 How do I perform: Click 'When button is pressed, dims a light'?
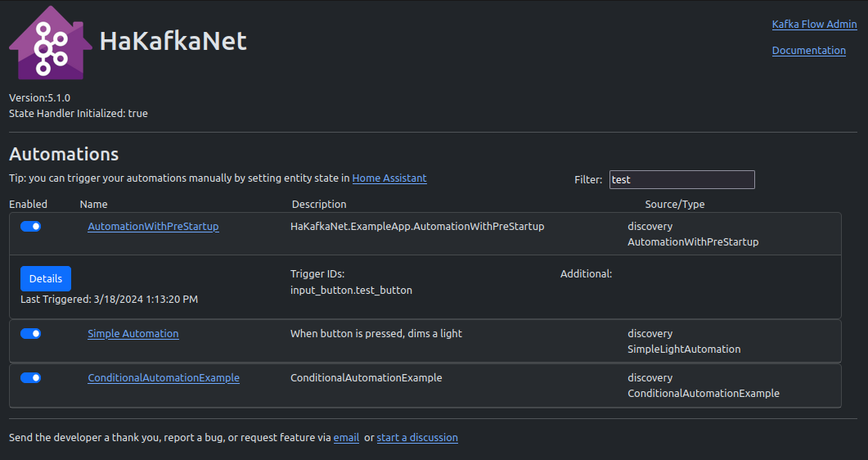point(376,334)
